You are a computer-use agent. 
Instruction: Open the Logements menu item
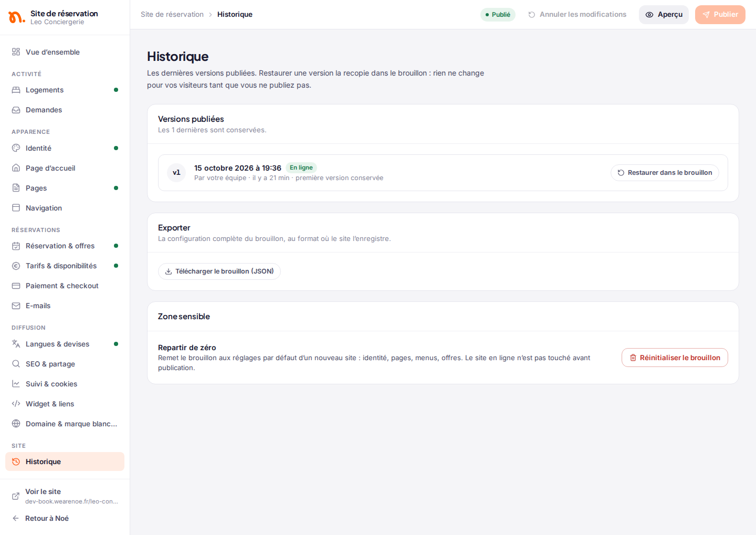tap(65, 90)
